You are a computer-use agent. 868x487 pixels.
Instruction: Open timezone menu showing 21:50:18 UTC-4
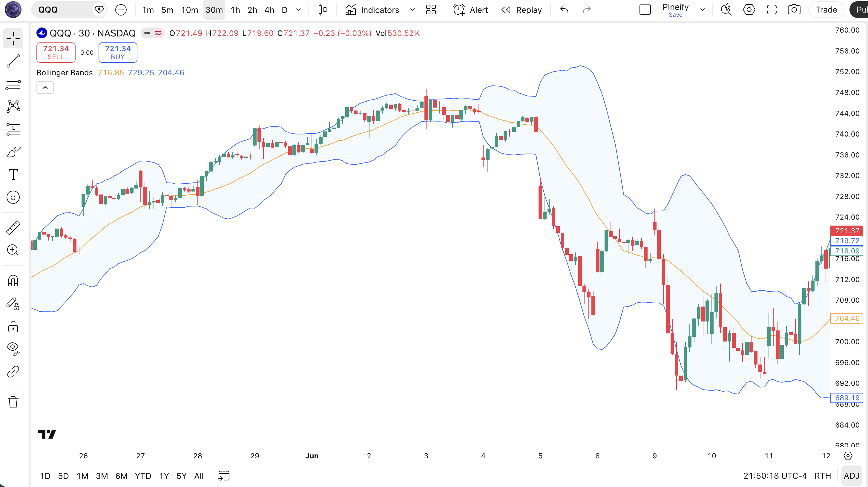(x=775, y=476)
